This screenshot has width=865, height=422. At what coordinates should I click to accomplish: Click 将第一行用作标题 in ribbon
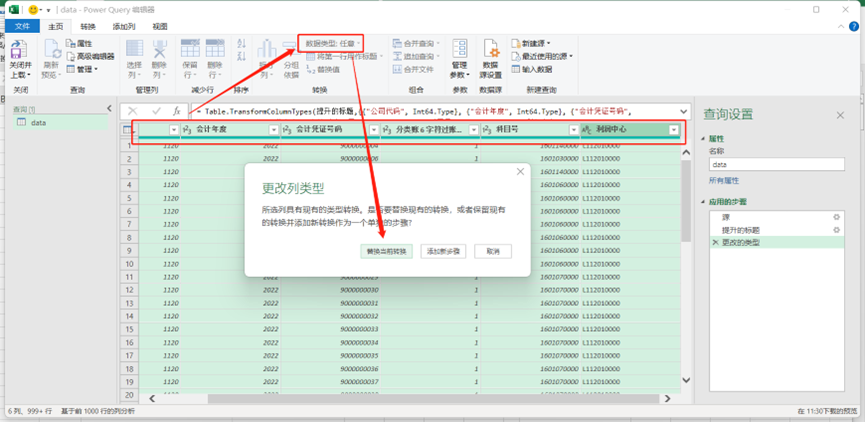(344, 56)
